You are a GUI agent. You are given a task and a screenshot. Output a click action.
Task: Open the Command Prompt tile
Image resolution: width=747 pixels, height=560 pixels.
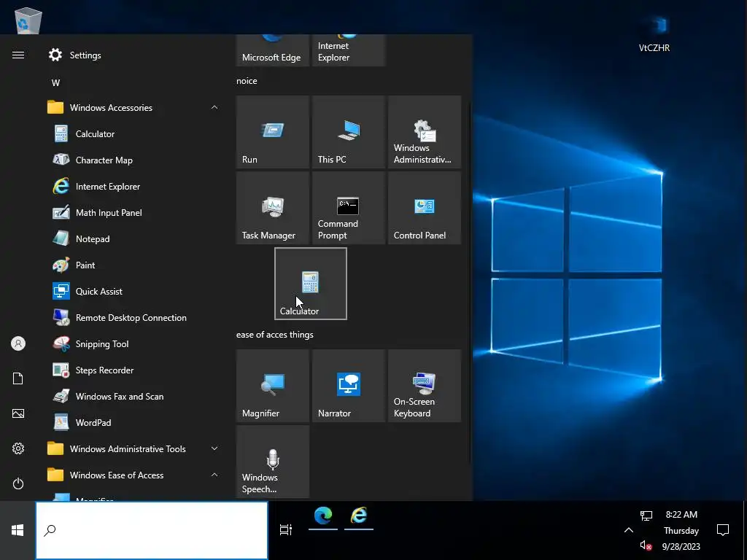[x=348, y=208]
